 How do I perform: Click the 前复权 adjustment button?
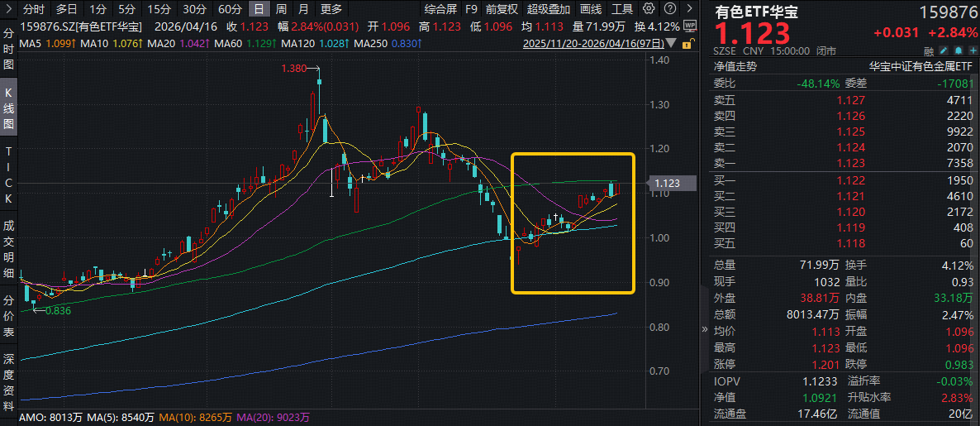pyautogui.click(x=502, y=10)
